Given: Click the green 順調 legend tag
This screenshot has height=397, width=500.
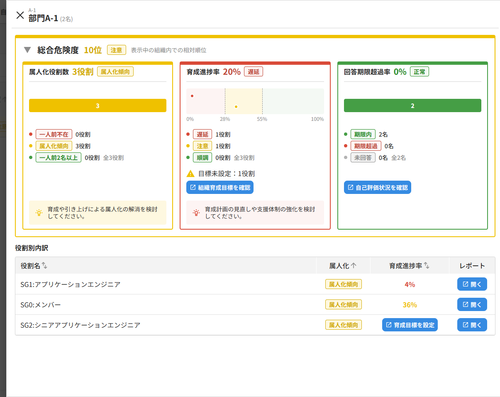Looking at the screenshot, I should tap(202, 158).
